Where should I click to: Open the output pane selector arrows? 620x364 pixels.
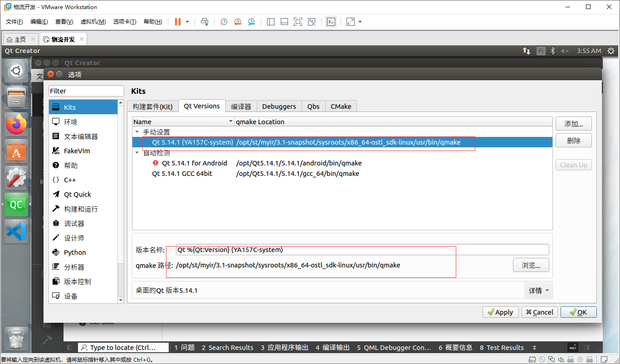534,348
